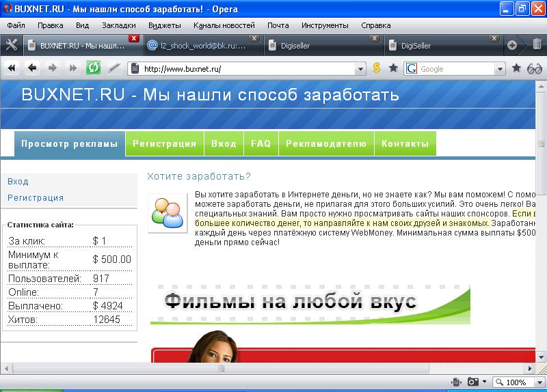Click the Хотите заработать? heading
Image resolution: width=547 pixels, height=392 pixels.
coord(199,176)
